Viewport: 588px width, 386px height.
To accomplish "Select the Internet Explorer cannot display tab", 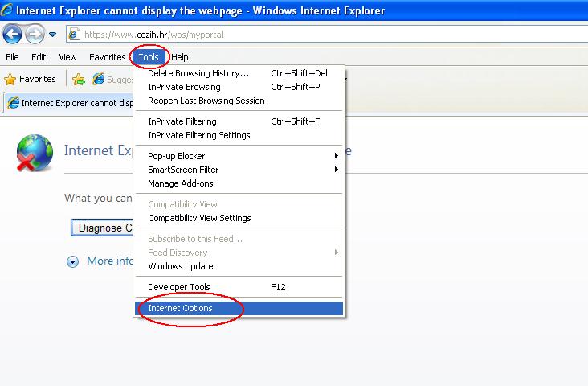I will point(69,103).
